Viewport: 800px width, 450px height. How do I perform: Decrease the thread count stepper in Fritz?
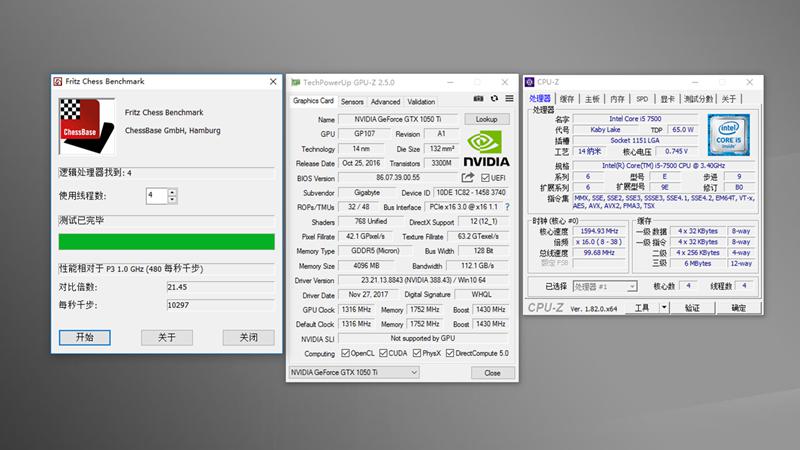click(x=172, y=199)
